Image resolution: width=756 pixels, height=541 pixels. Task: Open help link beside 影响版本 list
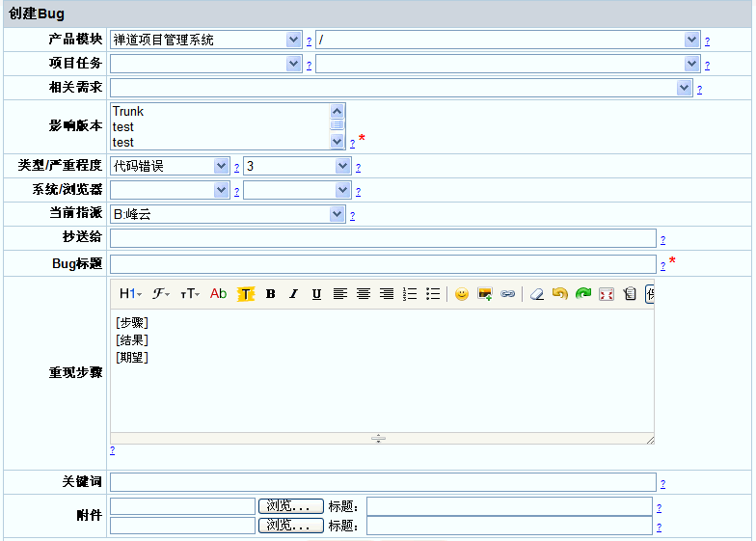click(x=353, y=143)
